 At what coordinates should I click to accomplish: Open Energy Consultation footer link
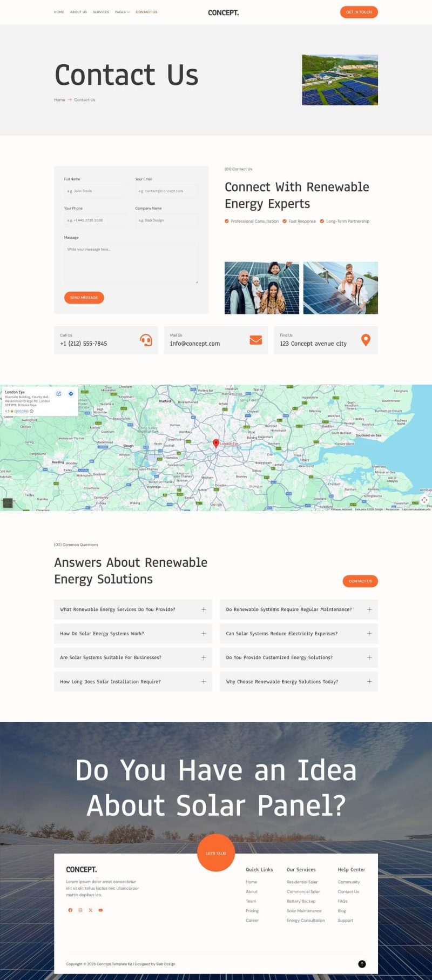pos(306,921)
